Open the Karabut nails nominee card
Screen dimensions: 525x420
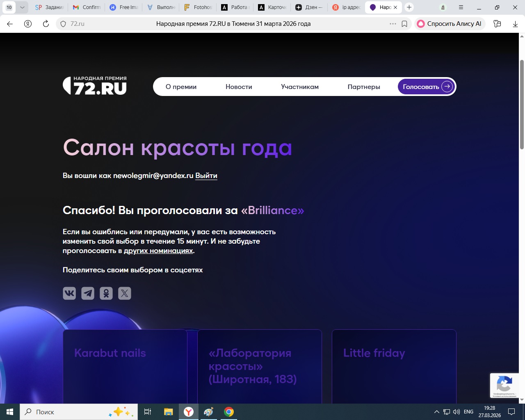[125, 366]
